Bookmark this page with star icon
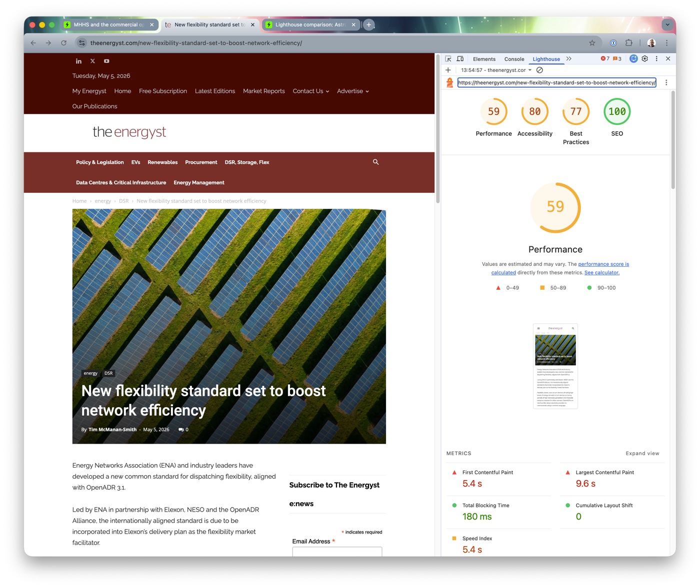This screenshot has height=588, width=700. (592, 43)
